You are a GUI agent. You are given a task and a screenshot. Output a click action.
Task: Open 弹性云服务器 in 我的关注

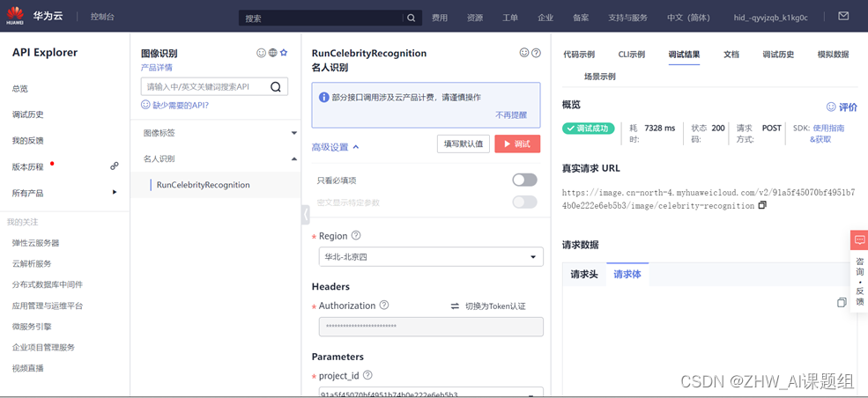click(35, 243)
